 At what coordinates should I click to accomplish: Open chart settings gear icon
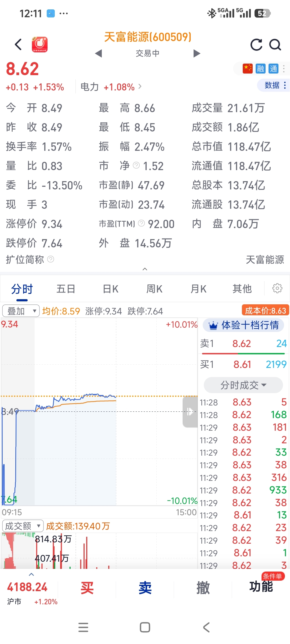(277, 288)
